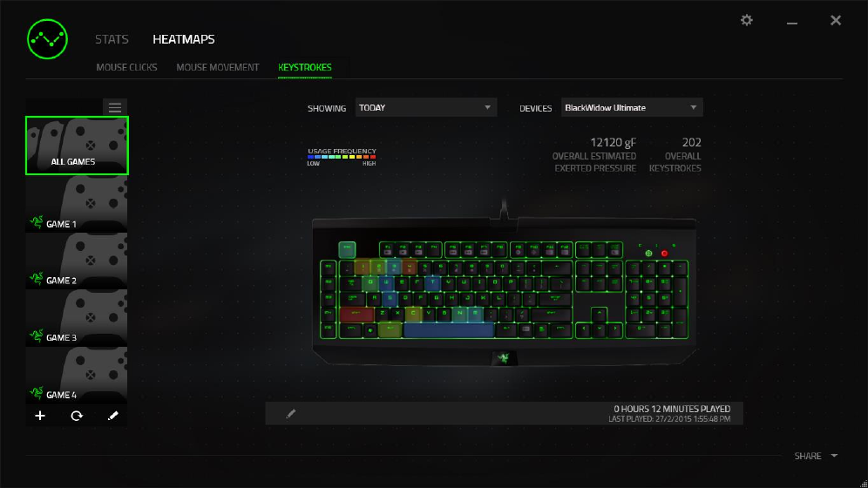Switch to the Mouse Movement tab
This screenshot has height=488, width=868.
click(218, 67)
